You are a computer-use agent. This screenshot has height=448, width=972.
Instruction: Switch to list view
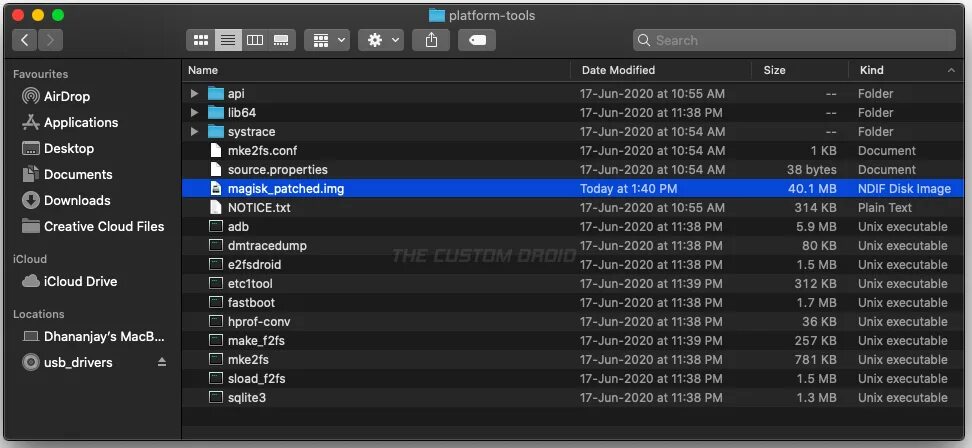pos(228,40)
